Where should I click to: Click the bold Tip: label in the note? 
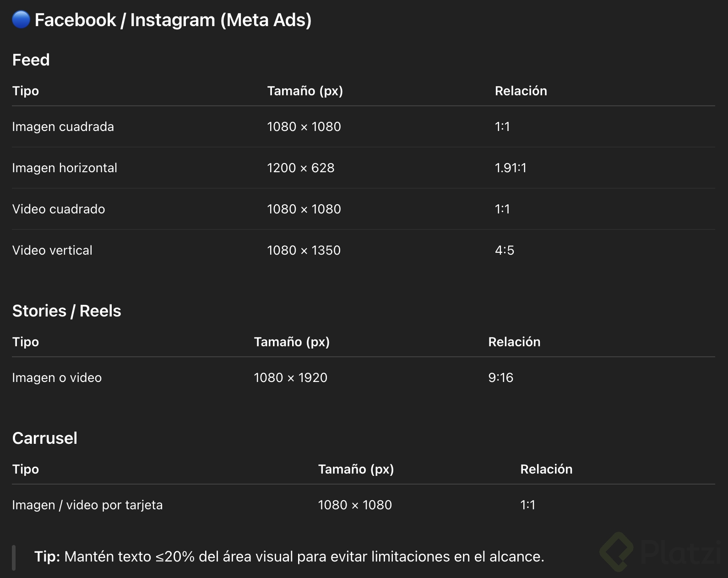(47, 556)
